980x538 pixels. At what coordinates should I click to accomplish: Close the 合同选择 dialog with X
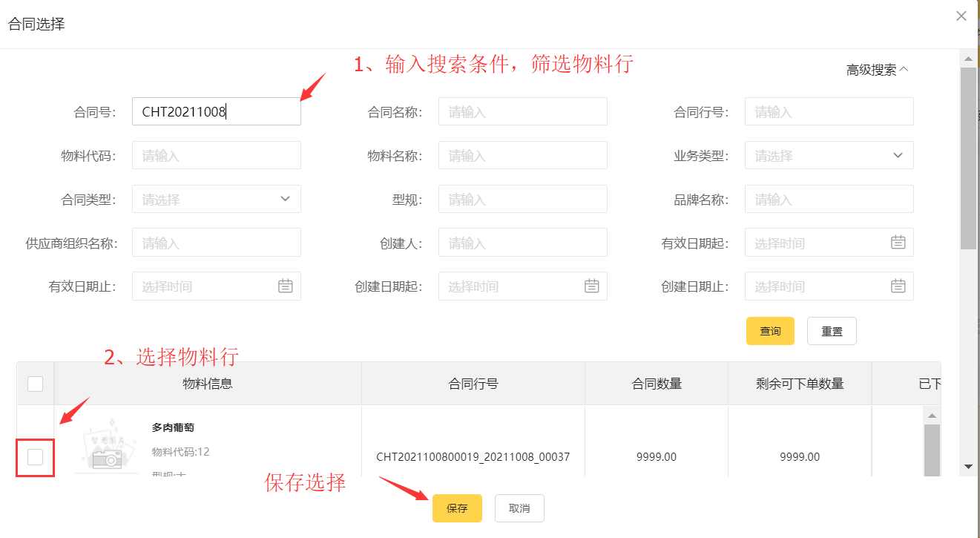961,16
